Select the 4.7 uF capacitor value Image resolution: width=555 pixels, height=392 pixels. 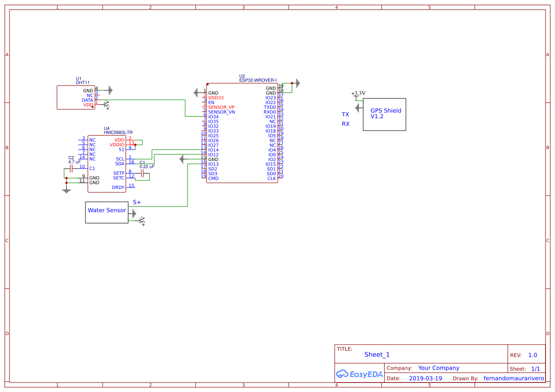tap(75, 162)
